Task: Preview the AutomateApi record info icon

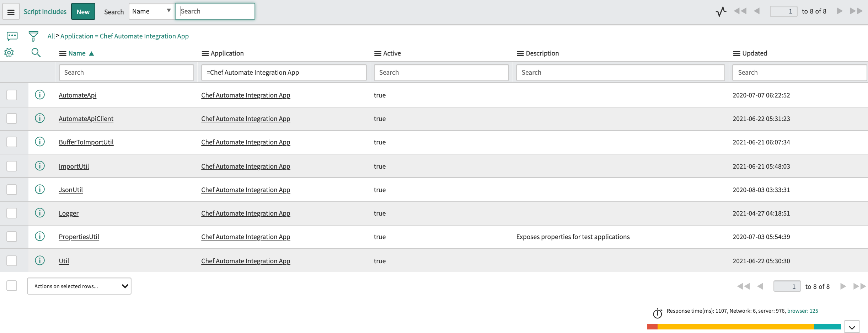Action: 40,95
